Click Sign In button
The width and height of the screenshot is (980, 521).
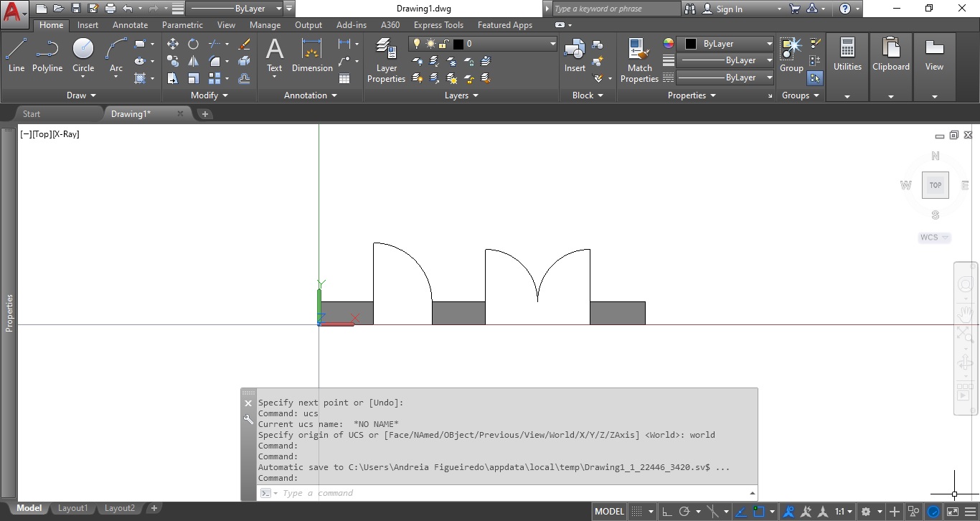tap(722, 9)
